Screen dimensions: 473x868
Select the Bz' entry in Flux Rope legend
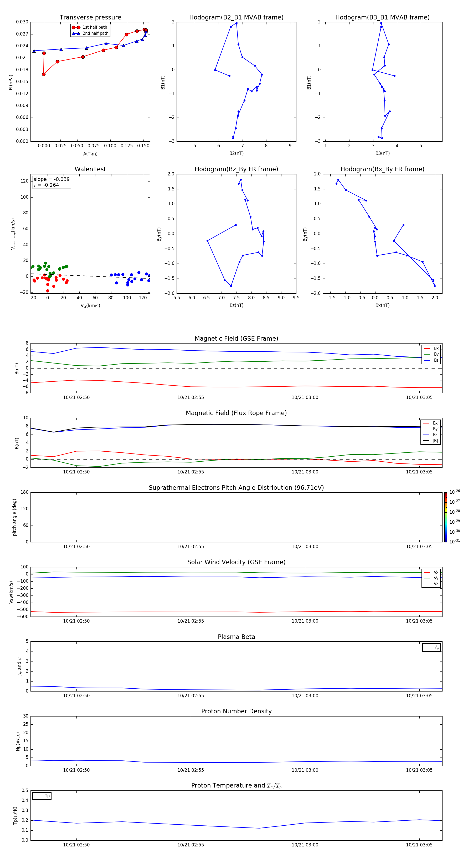[x=431, y=435]
